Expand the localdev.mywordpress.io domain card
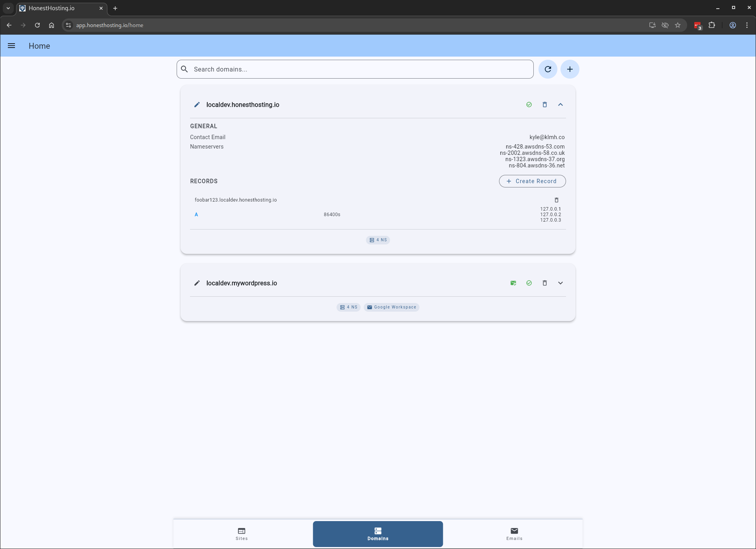Viewport: 756px width, 549px height. (x=560, y=283)
